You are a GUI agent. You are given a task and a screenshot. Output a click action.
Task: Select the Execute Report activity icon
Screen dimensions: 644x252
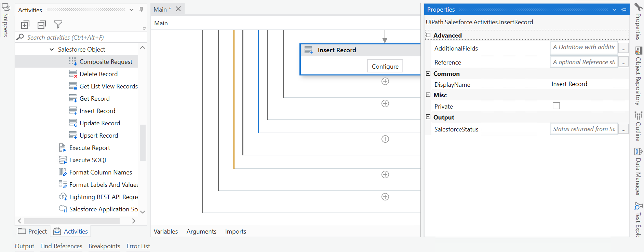[63, 148]
